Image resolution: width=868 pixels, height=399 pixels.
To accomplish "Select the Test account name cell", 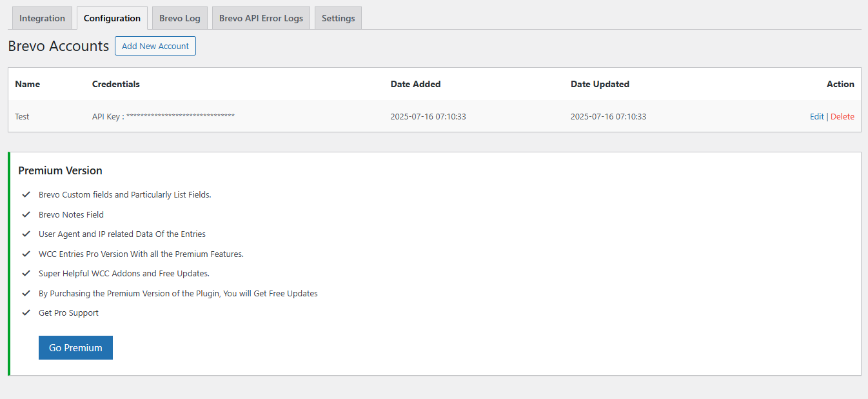I will pyautogui.click(x=22, y=117).
